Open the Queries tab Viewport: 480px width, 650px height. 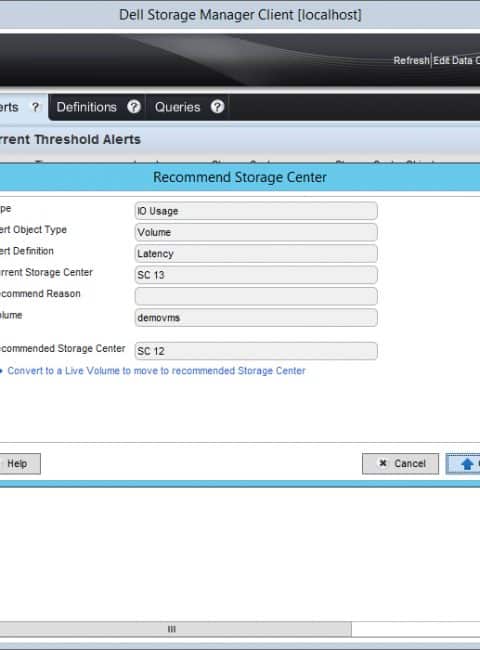177,107
